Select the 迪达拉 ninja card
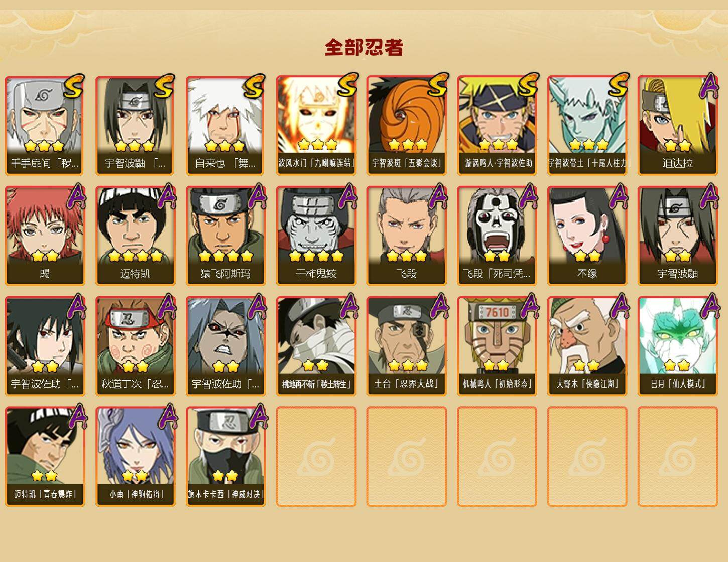728x562 pixels. (677, 125)
